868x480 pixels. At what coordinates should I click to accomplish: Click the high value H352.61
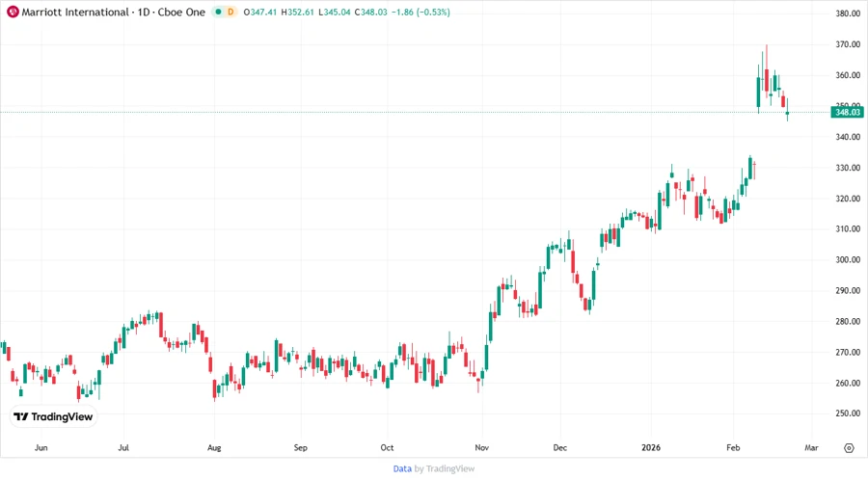coord(298,12)
